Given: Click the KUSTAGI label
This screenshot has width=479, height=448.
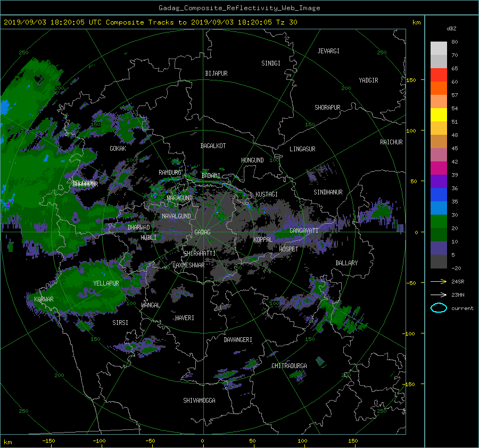Looking at the screenshot, I should 267,194.
